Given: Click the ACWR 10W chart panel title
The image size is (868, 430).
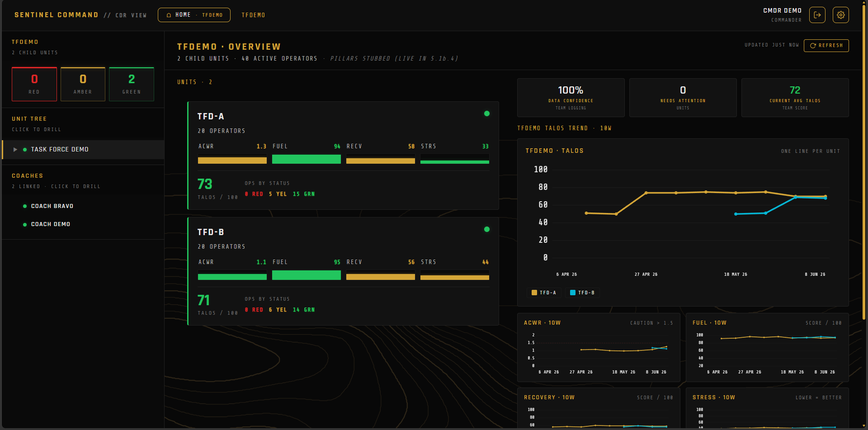Looking at the screenshot, I should [542, 323].
